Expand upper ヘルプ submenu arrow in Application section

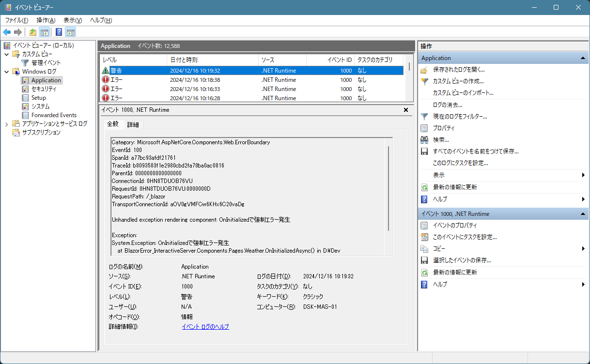(x=583, y=199)
